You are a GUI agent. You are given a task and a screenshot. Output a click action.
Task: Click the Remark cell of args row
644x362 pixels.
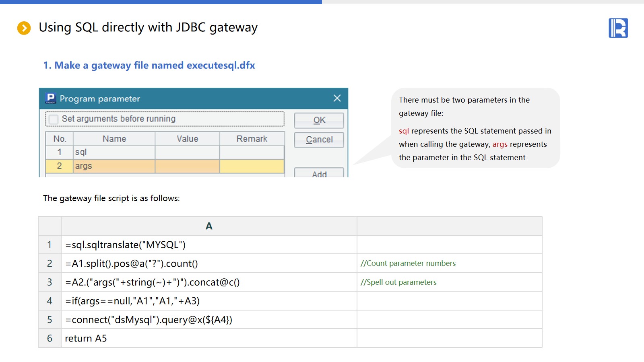252,166
